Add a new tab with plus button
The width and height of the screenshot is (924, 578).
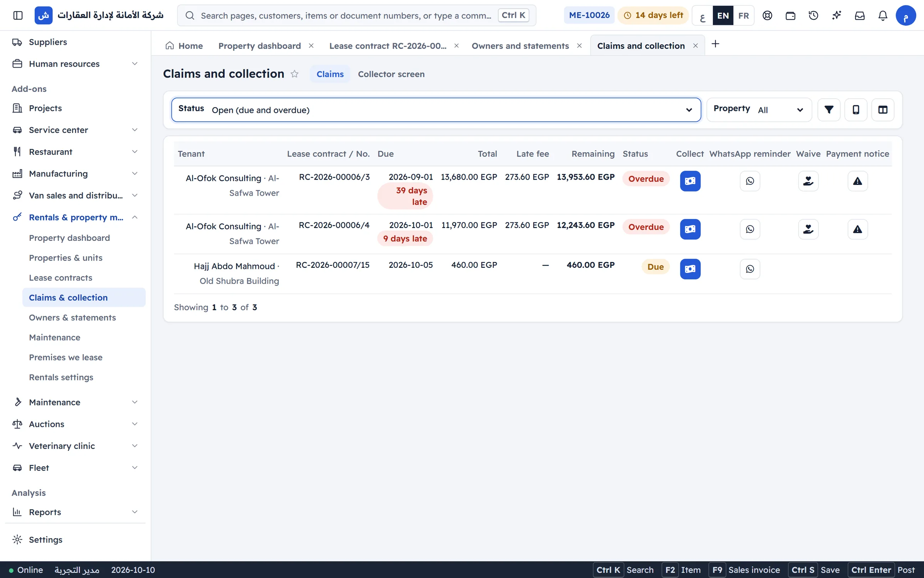(x=715, y=44)
